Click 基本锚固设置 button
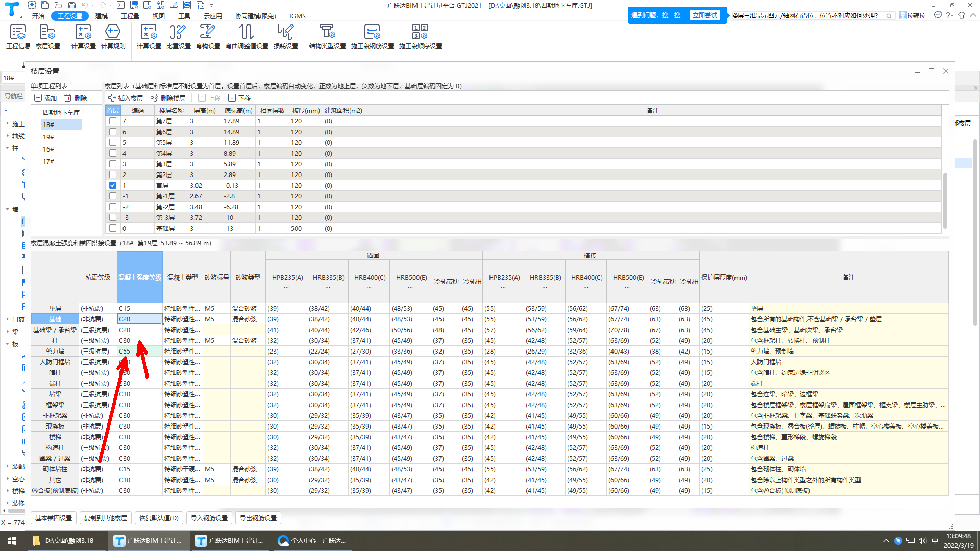 click(54, 518)
